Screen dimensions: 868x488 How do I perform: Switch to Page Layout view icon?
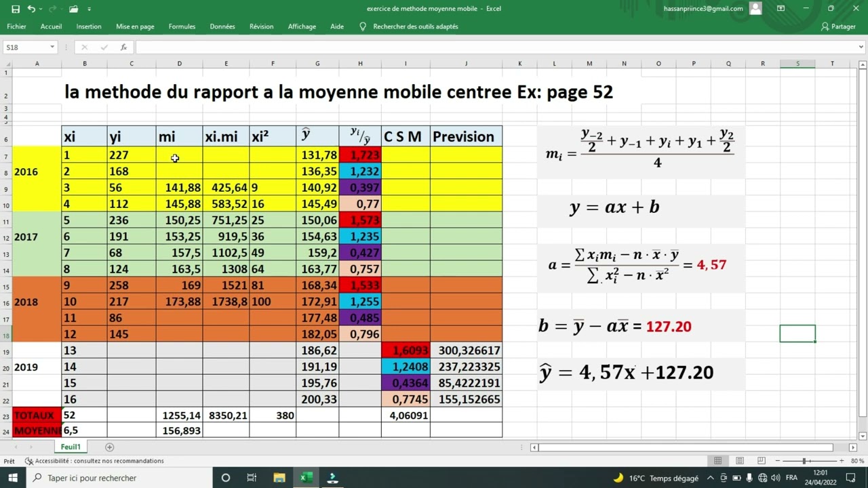pos(740,461)
